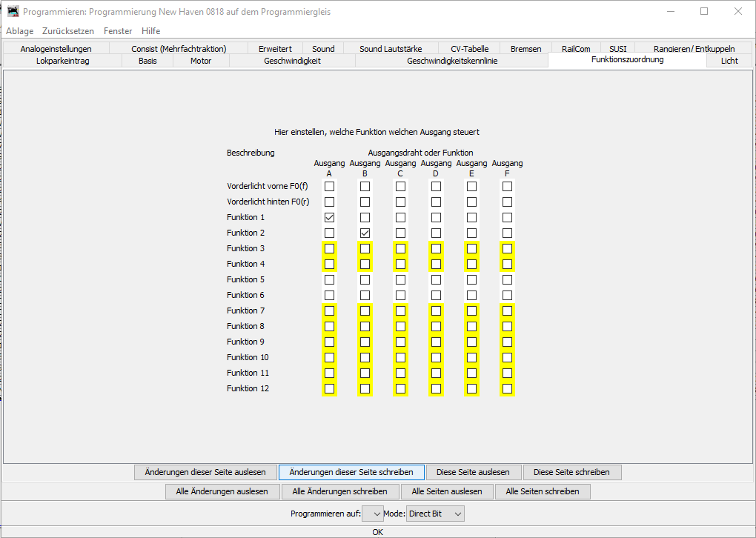
Task: Click Diese Seite schreiben button
Action: point(571,472)
